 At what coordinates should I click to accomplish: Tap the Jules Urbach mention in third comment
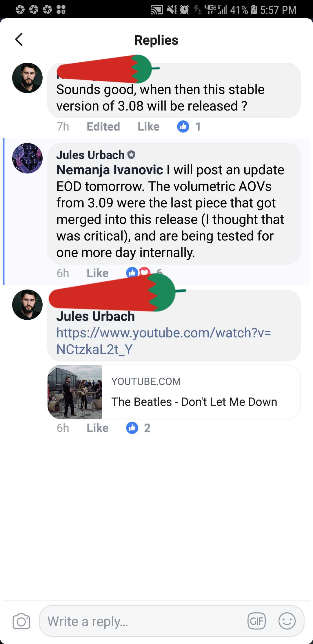96,316
